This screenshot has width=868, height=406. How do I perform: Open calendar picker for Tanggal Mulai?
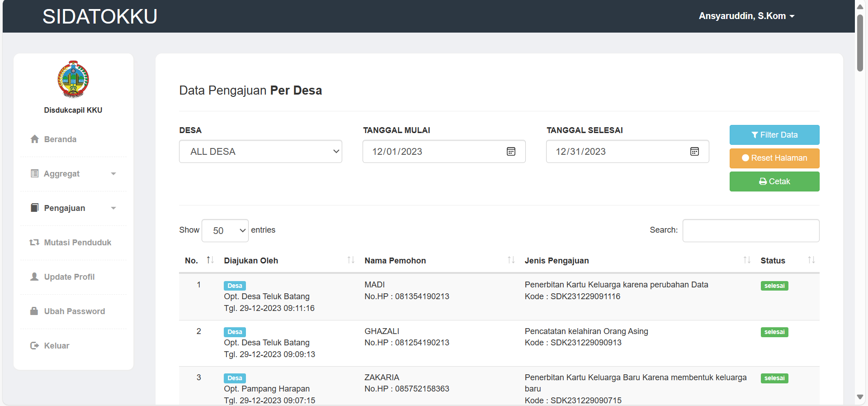511,152
